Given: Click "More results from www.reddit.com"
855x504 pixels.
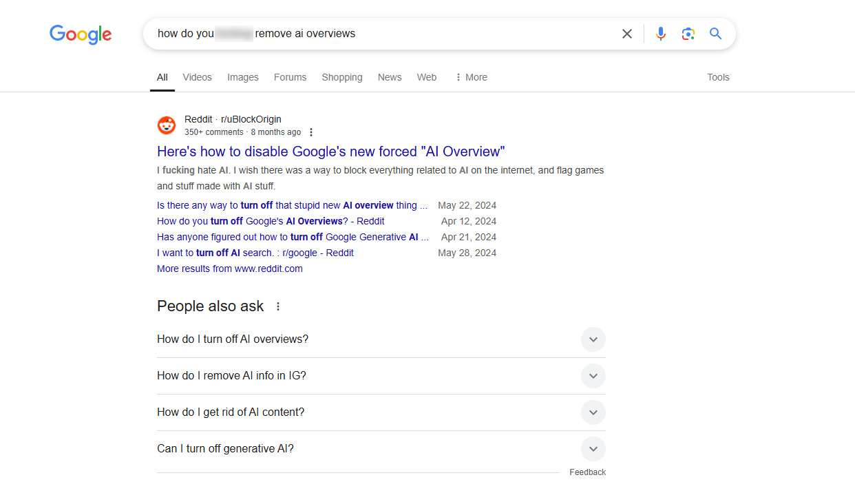Looking at the screenshot, I should 230,269.
